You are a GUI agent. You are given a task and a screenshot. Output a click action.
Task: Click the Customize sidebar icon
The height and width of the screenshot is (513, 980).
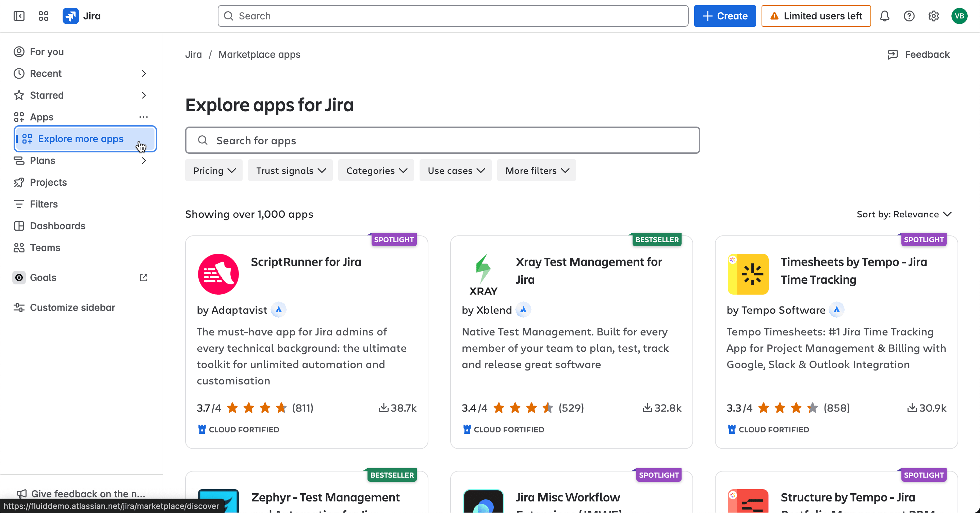coord(19,307)
